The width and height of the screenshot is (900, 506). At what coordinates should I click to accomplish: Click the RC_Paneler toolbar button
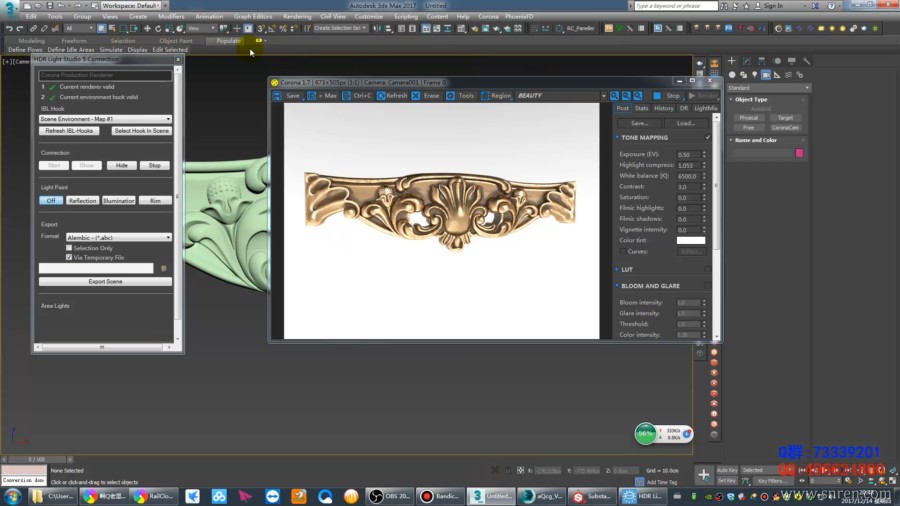(575, 28)
